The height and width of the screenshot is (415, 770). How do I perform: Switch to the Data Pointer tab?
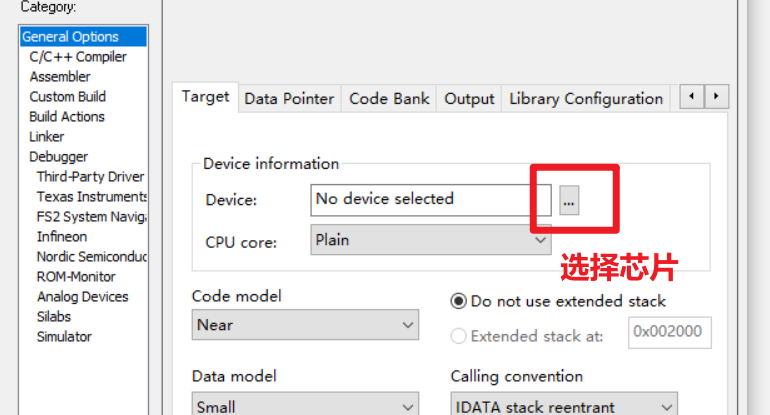[289, 99]
